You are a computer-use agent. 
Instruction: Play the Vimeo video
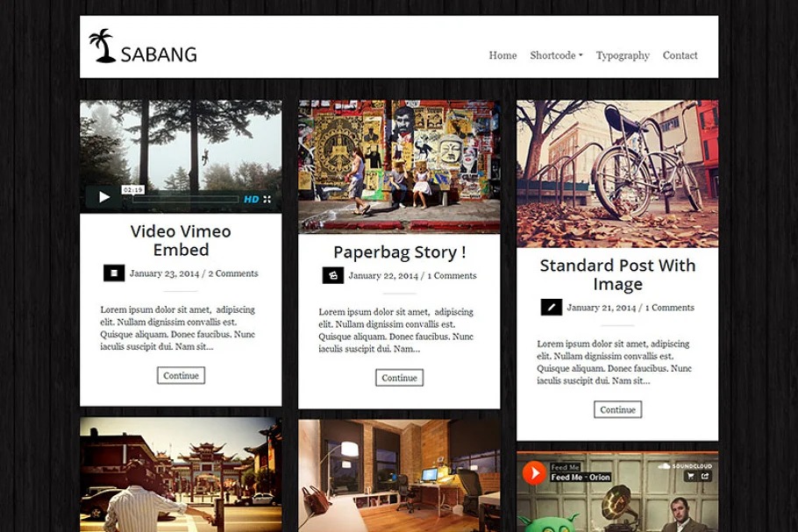103,197
